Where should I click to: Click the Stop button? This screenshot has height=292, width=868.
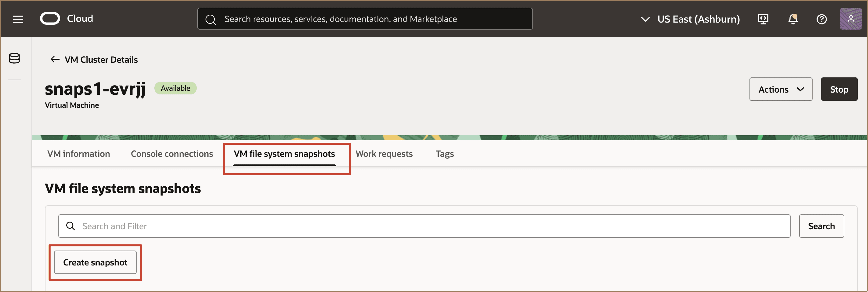839,89
